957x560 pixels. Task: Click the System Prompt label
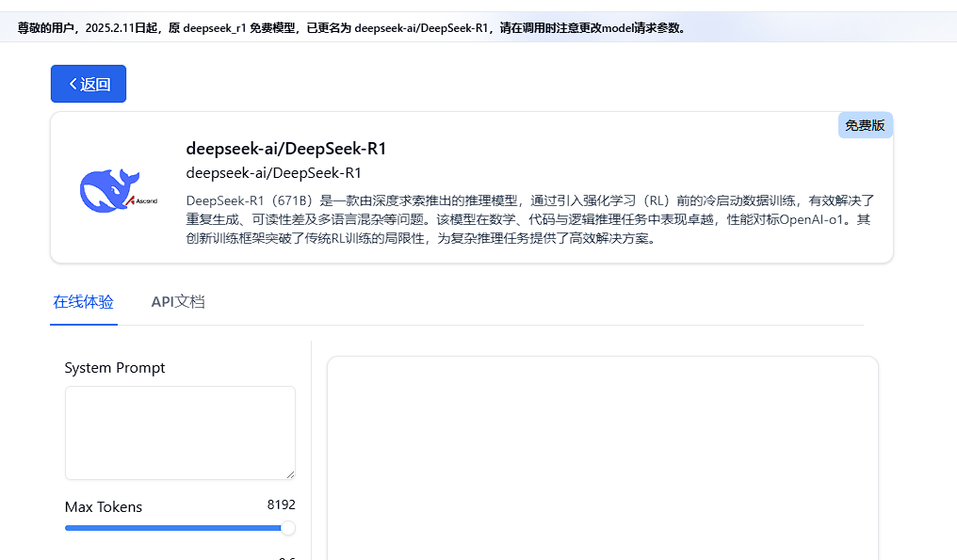(x=115, y=368)
